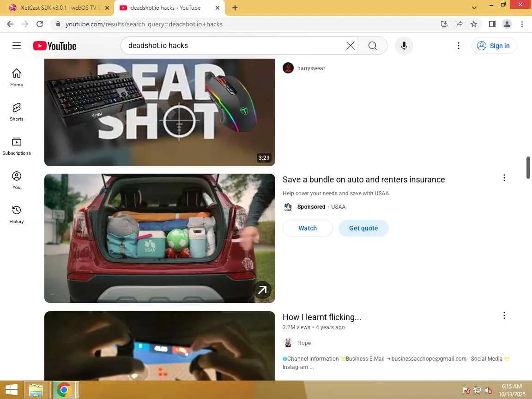Start voice search with the microphone

point(404,45)
